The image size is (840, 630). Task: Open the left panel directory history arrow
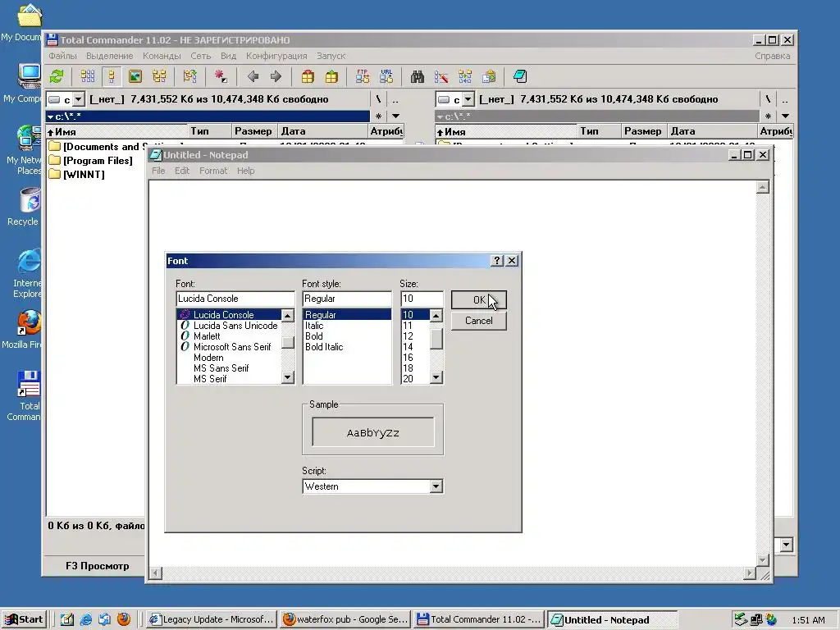click(395, 116)
